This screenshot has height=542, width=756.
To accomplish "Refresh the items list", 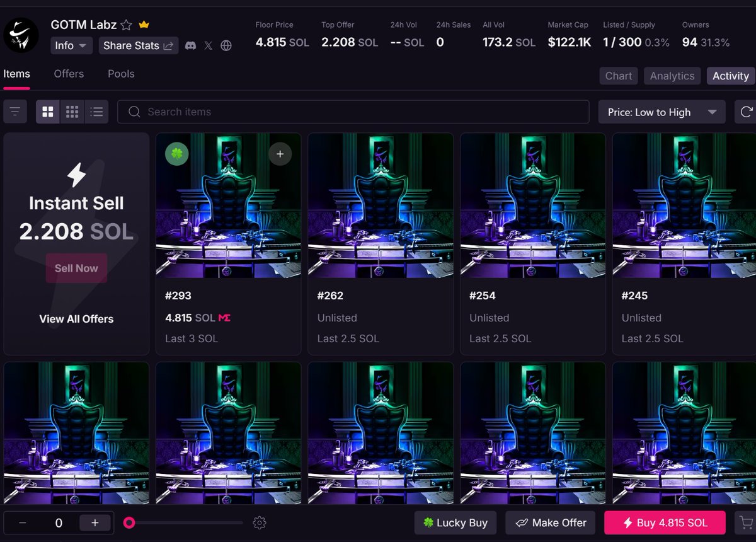I will (x=747, y=112).
